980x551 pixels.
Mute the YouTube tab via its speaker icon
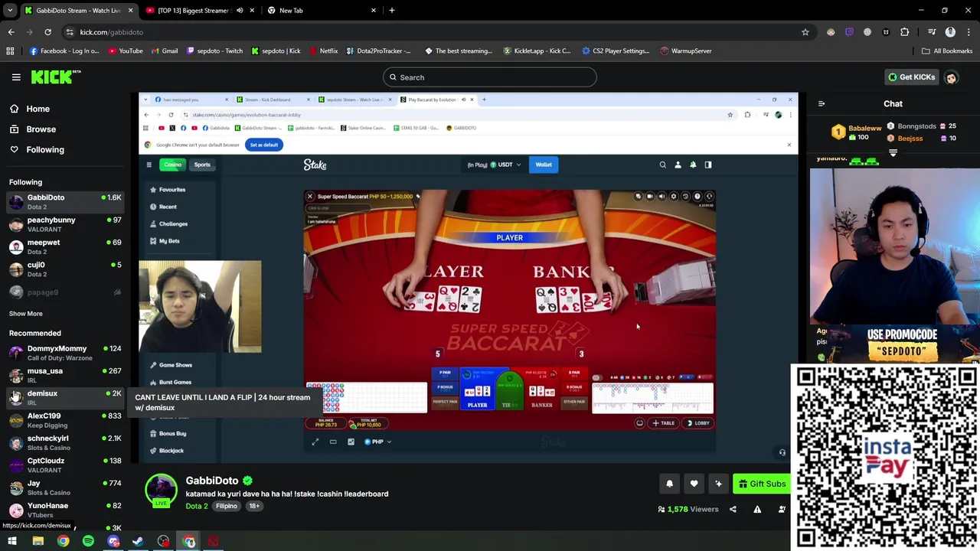240,11
